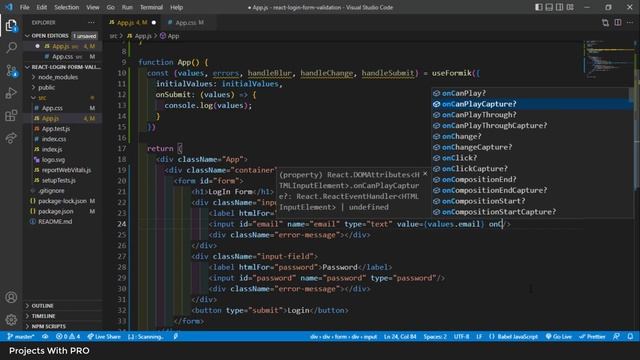The image size is (640, 360).
Task: Switch to the App.js editor tab
Action: click(x=131, y=22)
